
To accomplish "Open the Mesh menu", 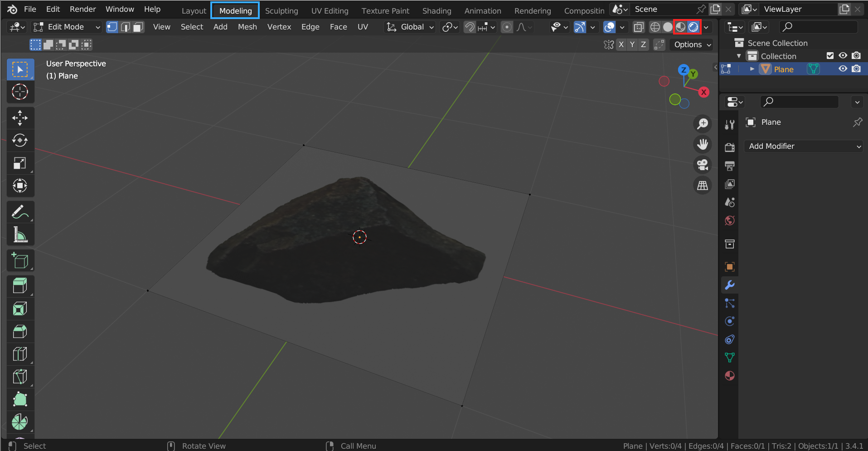I will [x=247, y=27].
